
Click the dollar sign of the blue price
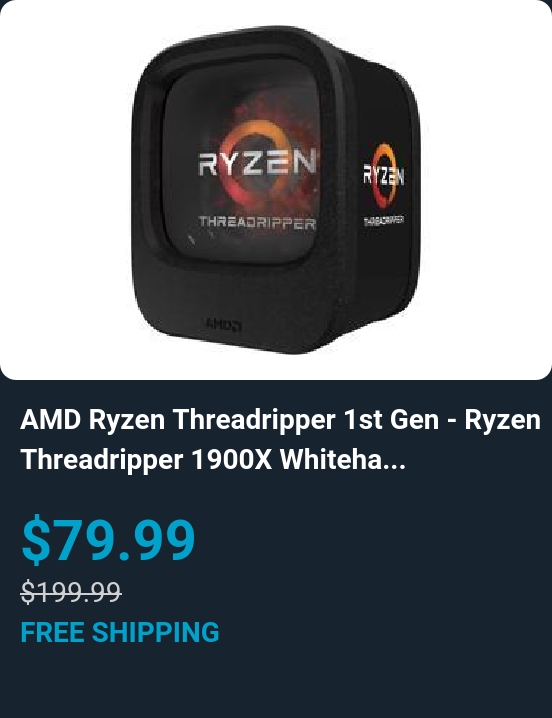tap(36, 538)
